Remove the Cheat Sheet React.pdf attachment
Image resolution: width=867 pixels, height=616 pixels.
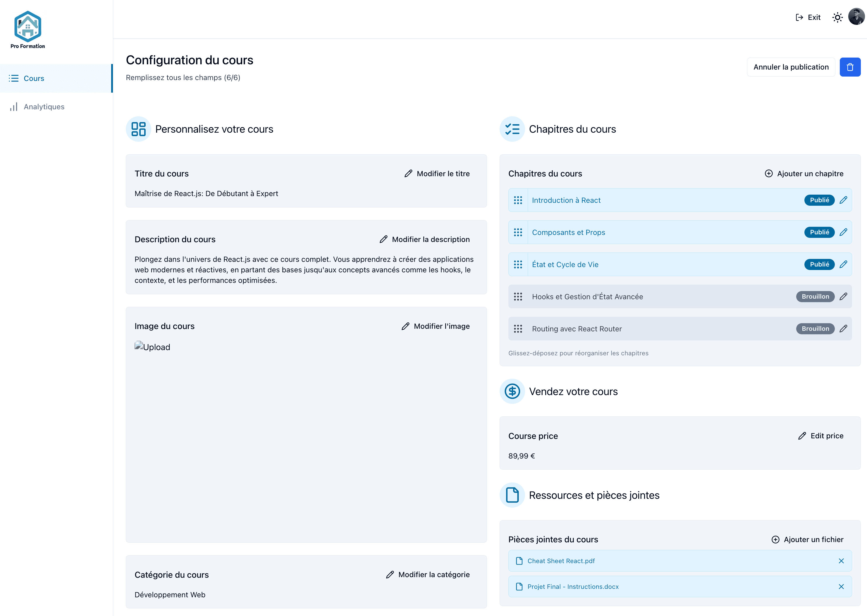[841, 561]
